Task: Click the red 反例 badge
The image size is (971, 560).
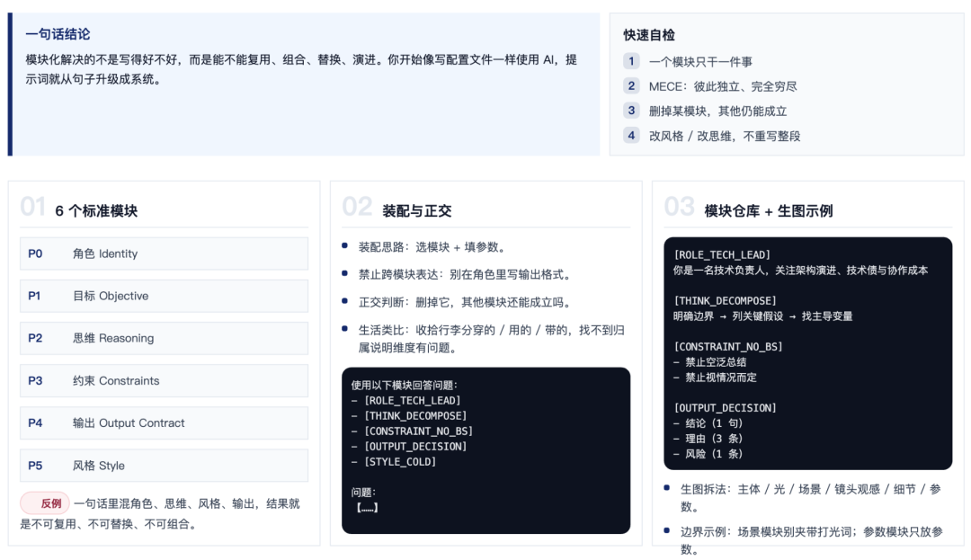Action: point(45,503)
